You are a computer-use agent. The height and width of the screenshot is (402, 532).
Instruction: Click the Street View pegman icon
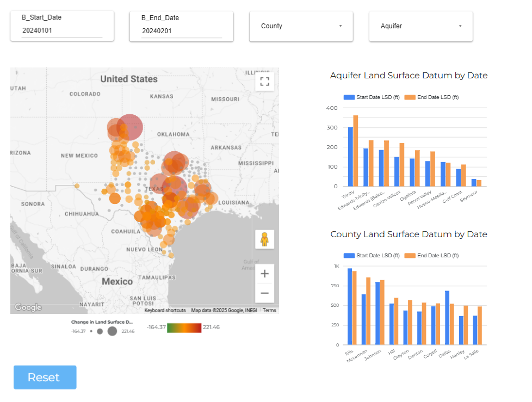[x=265, y=239]
